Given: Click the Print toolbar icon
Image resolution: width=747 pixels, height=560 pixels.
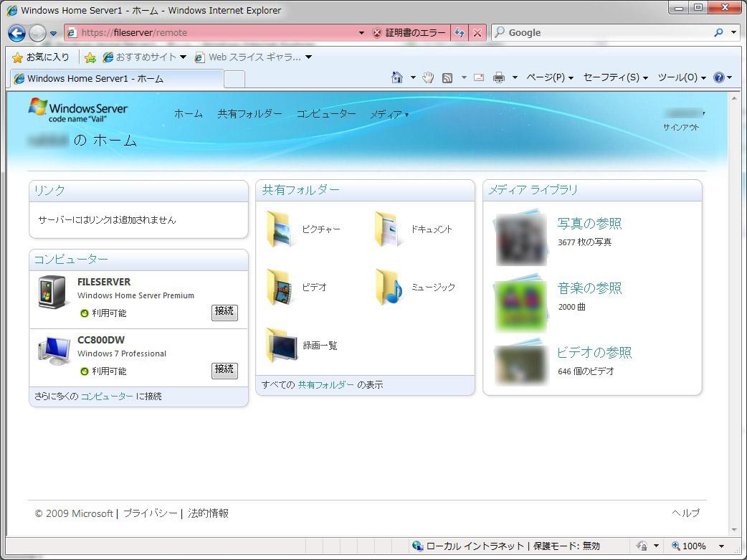Looking at the screenshot, I should point(499,77).
